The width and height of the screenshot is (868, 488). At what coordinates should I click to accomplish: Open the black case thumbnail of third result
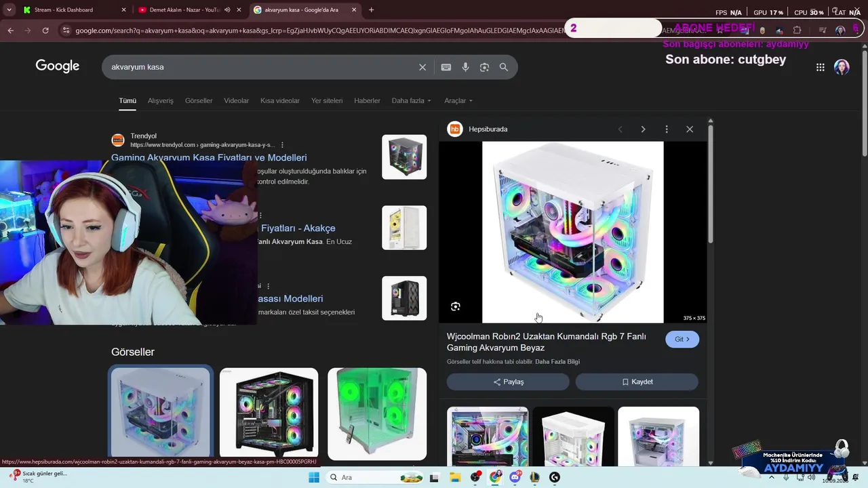coord(404,298)
